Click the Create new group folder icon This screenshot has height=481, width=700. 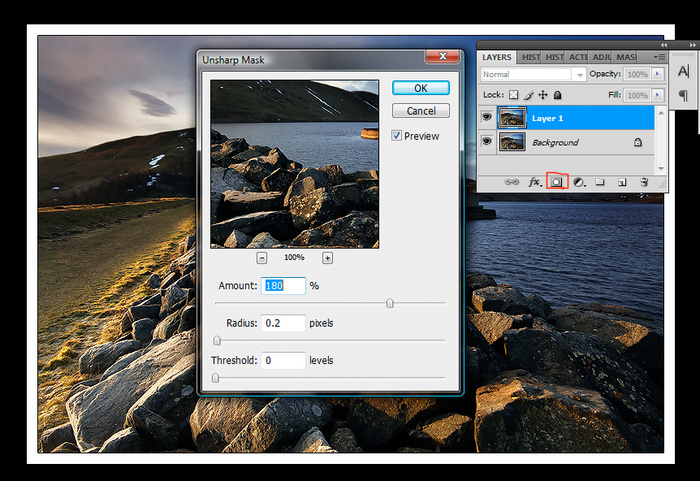click(600, 182)
